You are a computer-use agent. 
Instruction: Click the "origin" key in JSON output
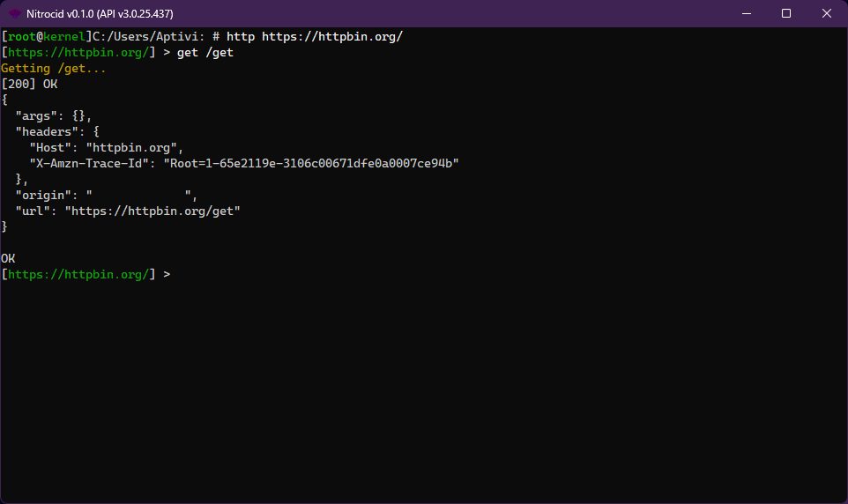pyautogui.click(x=43, y=196)
